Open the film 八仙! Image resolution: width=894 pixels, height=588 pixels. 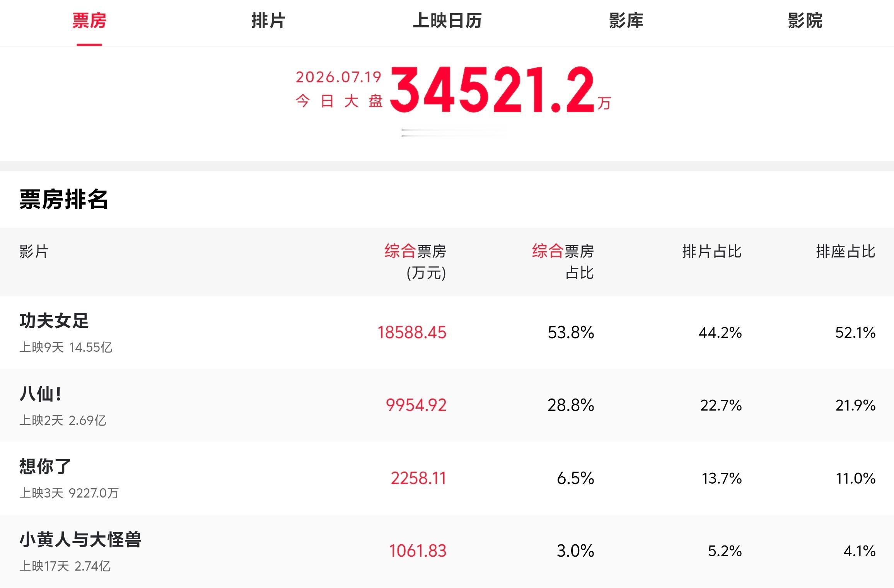point(41,394)
